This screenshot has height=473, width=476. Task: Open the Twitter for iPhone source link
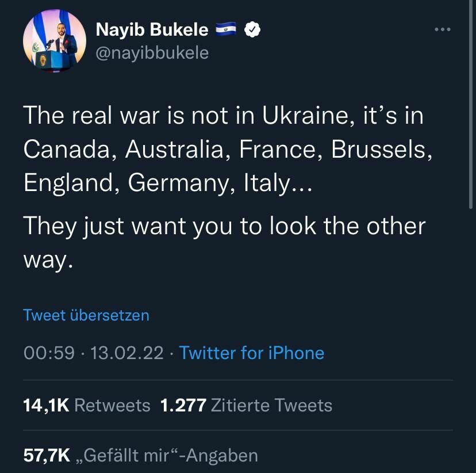pos(251,353)
